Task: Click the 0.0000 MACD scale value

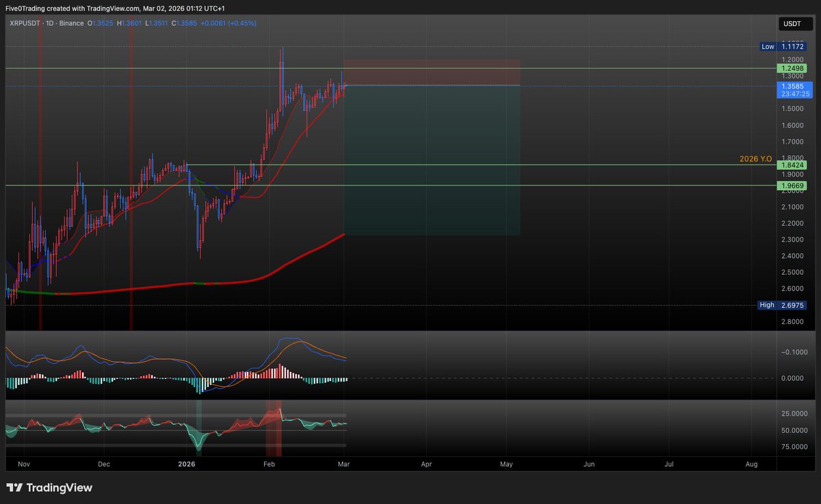Action: pyautogui.click(x=792, y=378)
